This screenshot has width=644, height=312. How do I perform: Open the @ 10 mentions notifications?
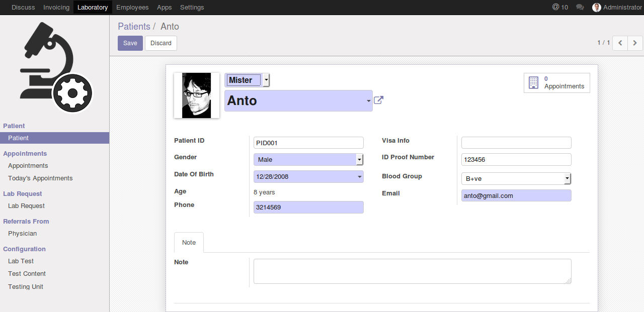(559, 7)
